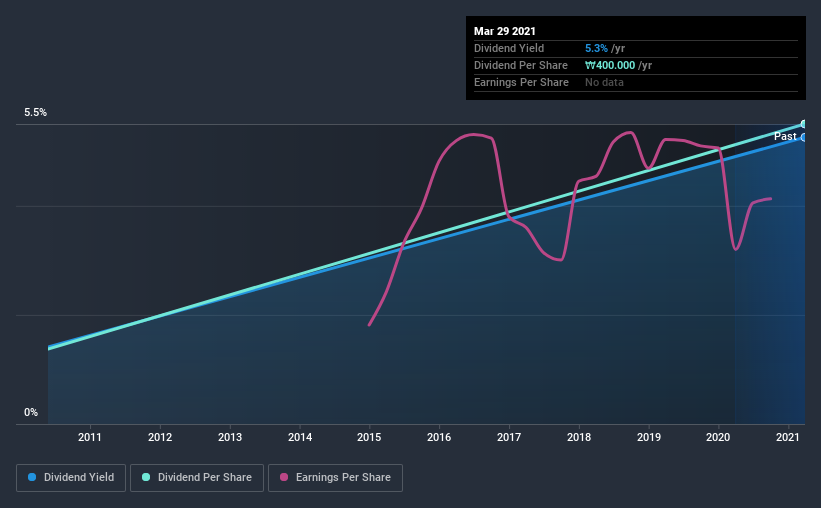The height and width of the screenshot is (508, 821).
Task: Click the blue Dividend Yield legend dot
Action: coord(32,477)
